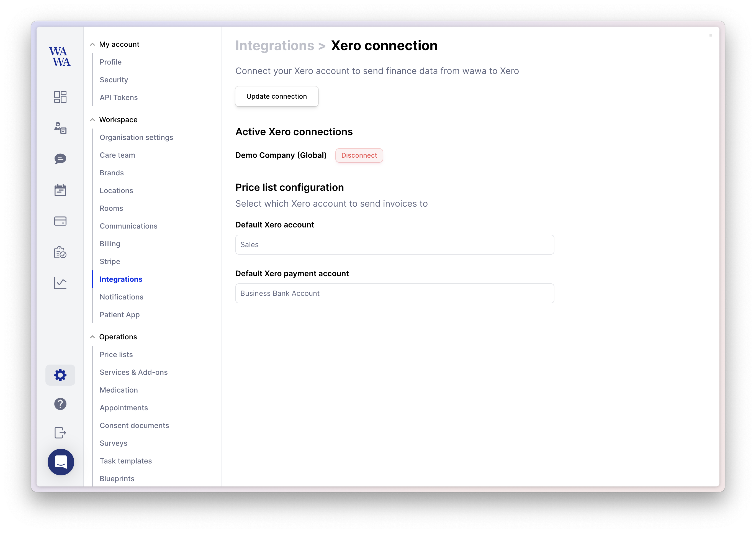Viewport: 756px width, 533px height.
Task: Open the patients records icon
Action: click(x=60, y=128)
